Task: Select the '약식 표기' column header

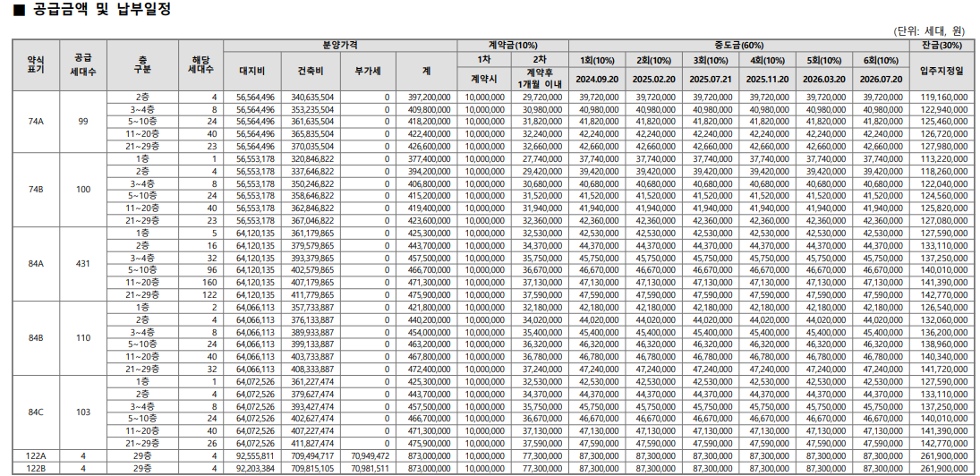Action: pyautogui.click(x=36, y=64)
